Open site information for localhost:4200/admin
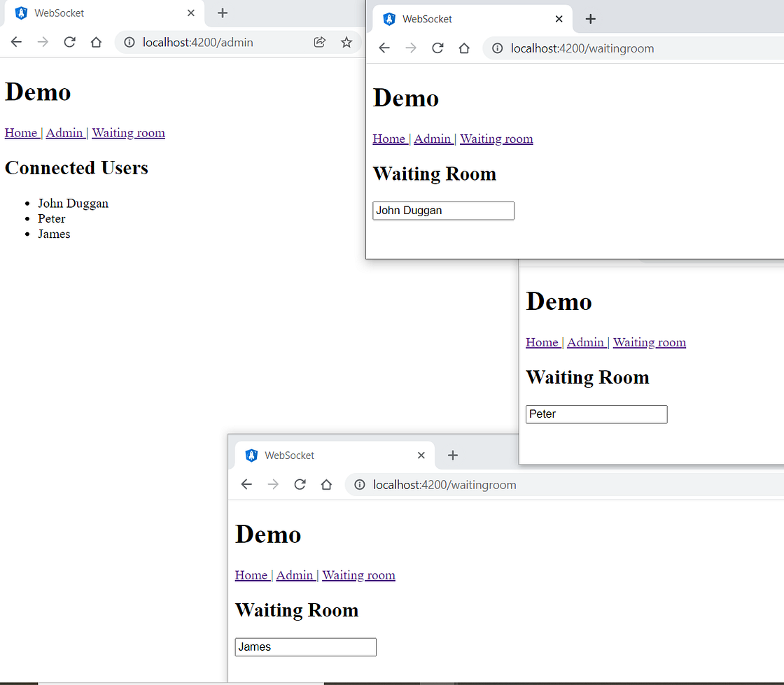The image size is (784, 685). (129, 42)
